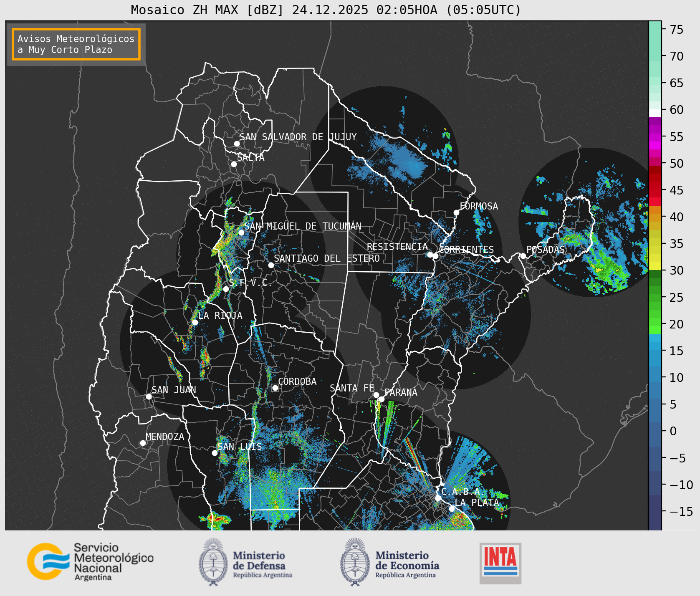Click the Servicio Meteorológico Nacional logo
The height and width of the screenshot is (596, 700).
point(90,562)
